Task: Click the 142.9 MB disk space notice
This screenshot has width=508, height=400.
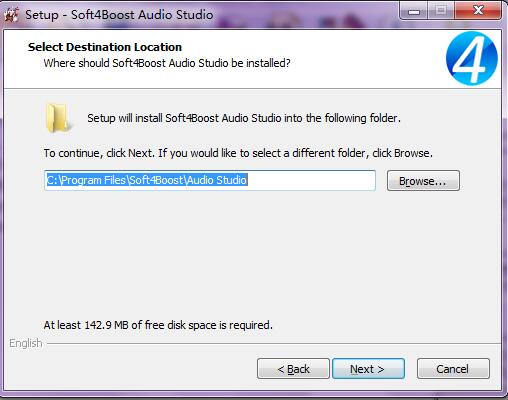Action: (x=158, y=325)
